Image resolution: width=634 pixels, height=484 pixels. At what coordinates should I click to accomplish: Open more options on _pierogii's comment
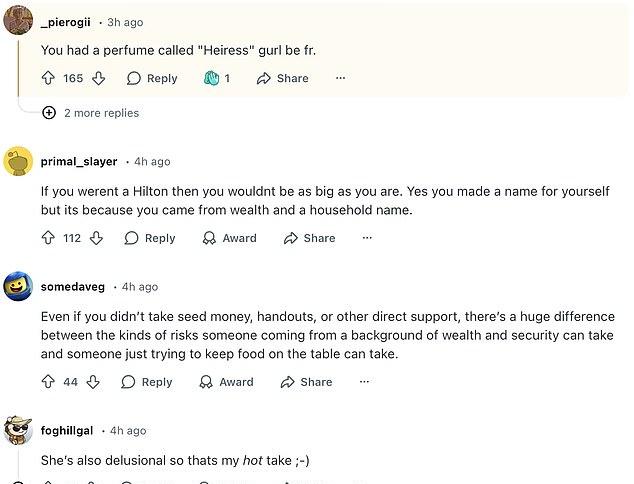340,78
